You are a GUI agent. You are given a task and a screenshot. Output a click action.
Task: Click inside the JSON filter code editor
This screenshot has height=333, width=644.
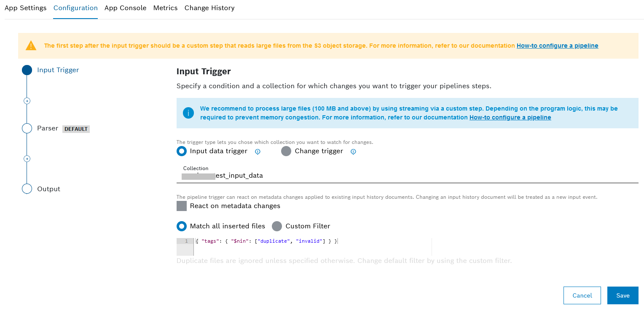[x=312, y=246]
